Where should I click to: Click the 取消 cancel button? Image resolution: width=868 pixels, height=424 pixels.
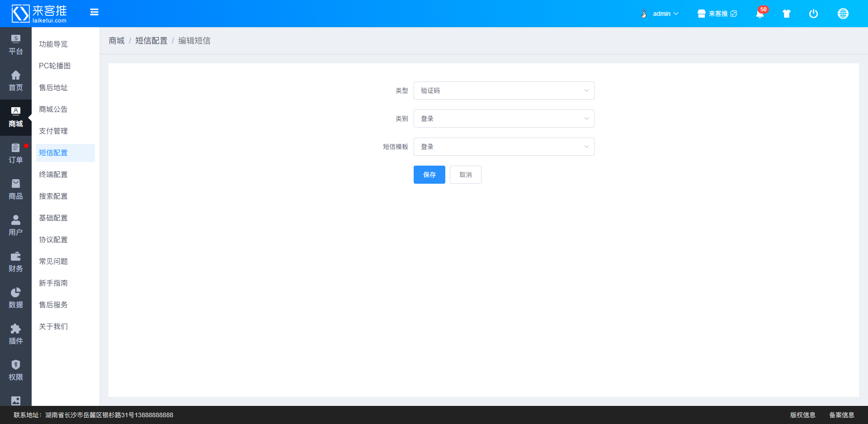pos(465,175)
